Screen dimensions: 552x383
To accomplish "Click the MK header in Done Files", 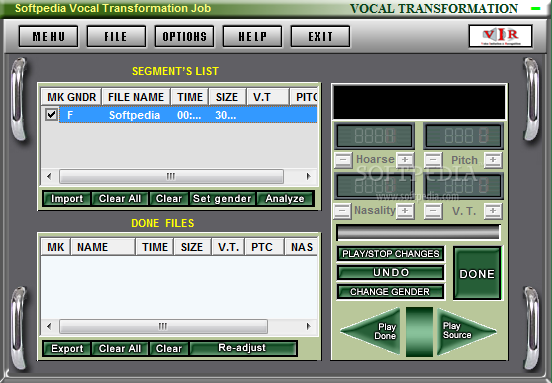I will pos(56,247).
